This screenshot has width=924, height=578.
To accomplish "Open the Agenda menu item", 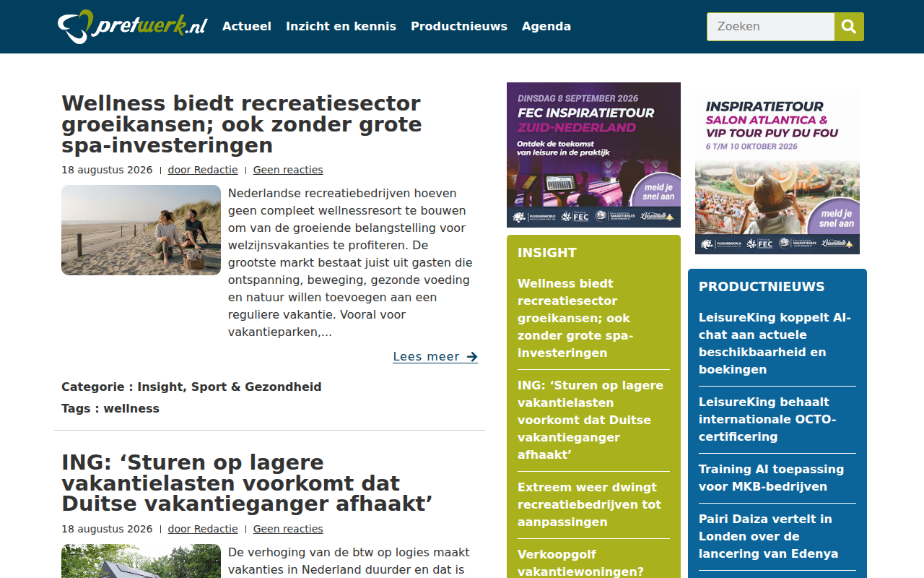I will [x=546, y=26].
